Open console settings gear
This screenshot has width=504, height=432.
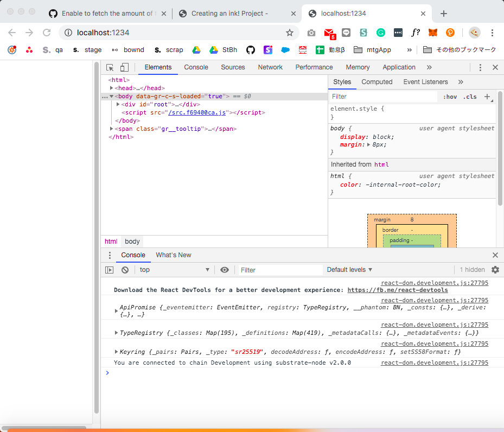pos(495,270)
